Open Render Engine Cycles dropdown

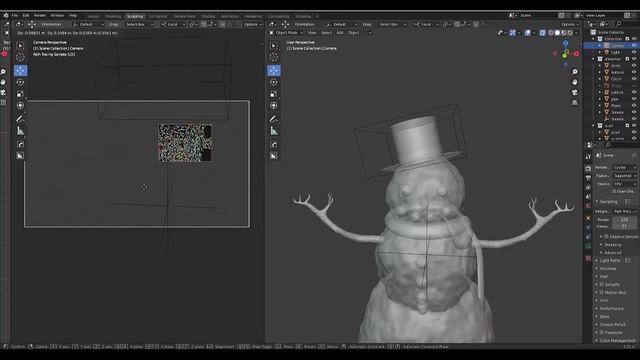[x=624, y=167]
